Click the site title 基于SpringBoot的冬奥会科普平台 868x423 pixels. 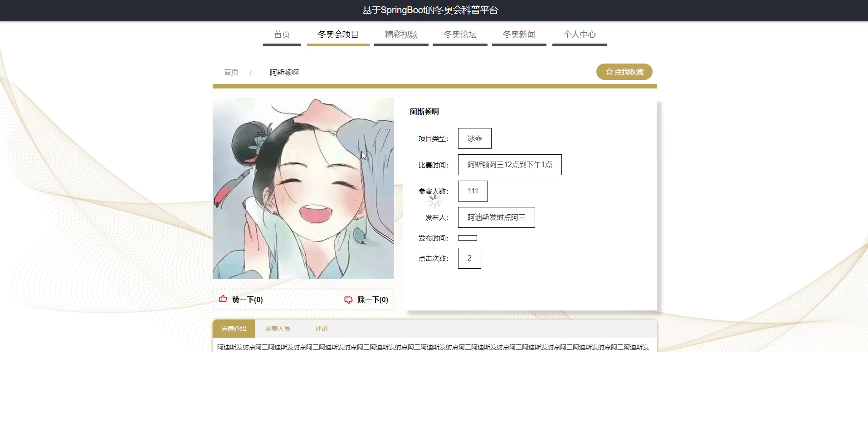[x=430, y=10]
